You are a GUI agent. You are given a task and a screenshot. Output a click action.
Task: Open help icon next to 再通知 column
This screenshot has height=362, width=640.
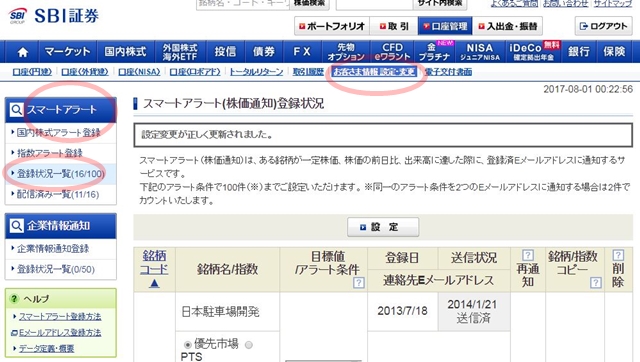528,255
